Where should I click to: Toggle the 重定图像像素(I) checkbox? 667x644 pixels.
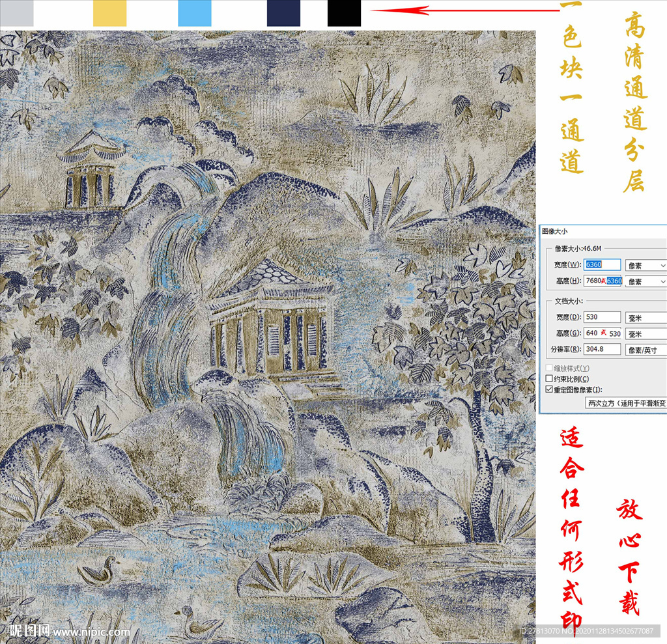click(x=549, y=389)
